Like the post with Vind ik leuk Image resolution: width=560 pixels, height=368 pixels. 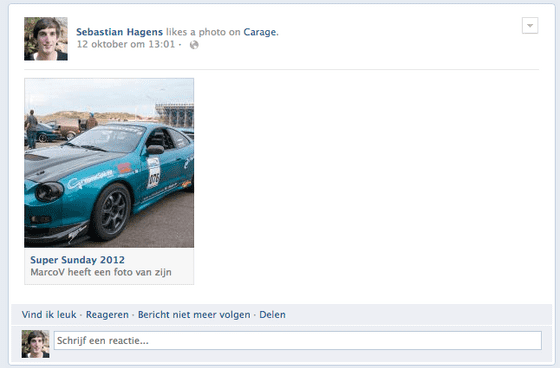49,315
